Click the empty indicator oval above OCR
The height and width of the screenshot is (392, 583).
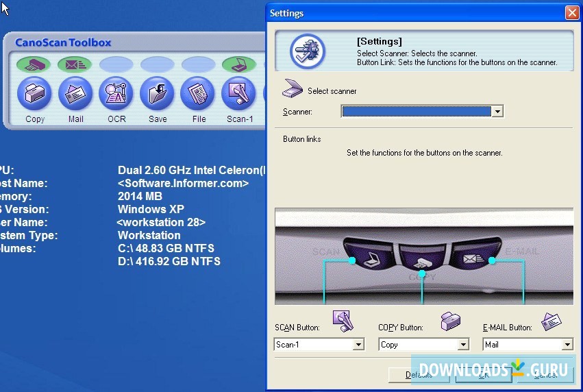(116, 64)
